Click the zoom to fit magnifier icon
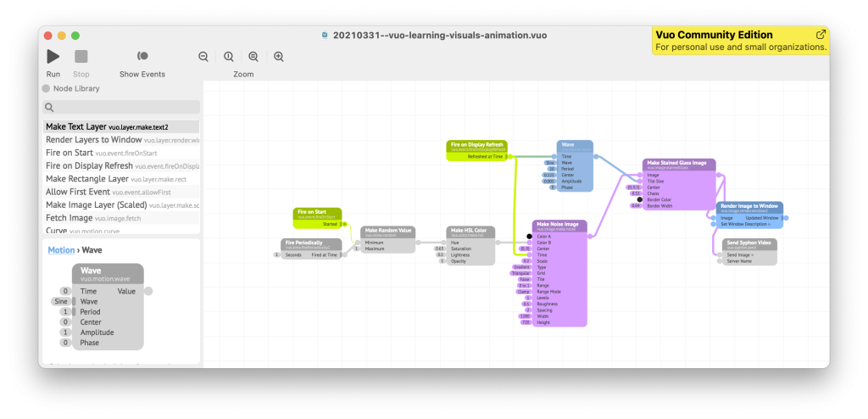868x419 pixels. tap(253, 57)
